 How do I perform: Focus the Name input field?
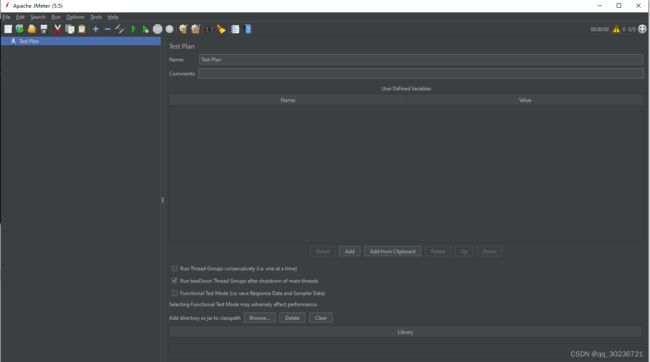pyautogui.click(x=421, y=60)
